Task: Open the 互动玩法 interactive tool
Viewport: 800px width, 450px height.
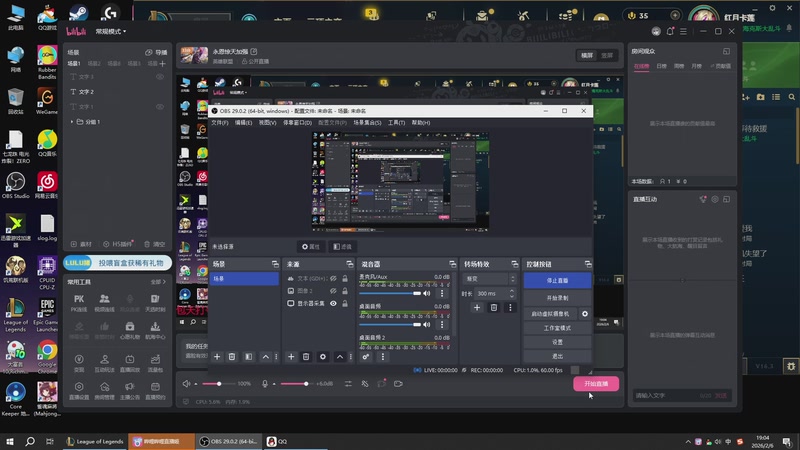Action: point(105,363)
